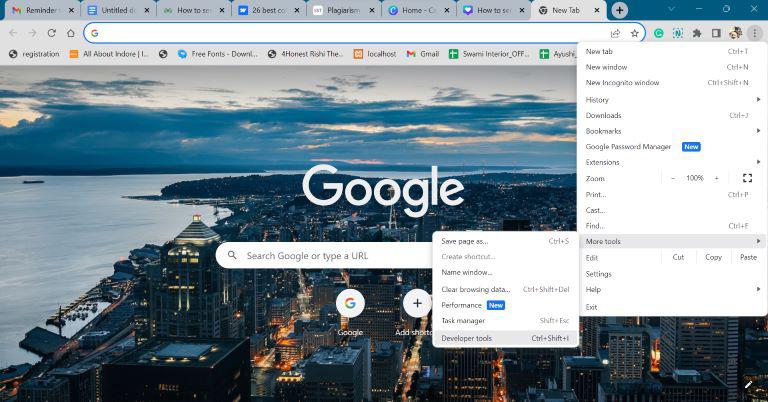Open the All About Indore bookmark
768x402 pixels.
109,54
